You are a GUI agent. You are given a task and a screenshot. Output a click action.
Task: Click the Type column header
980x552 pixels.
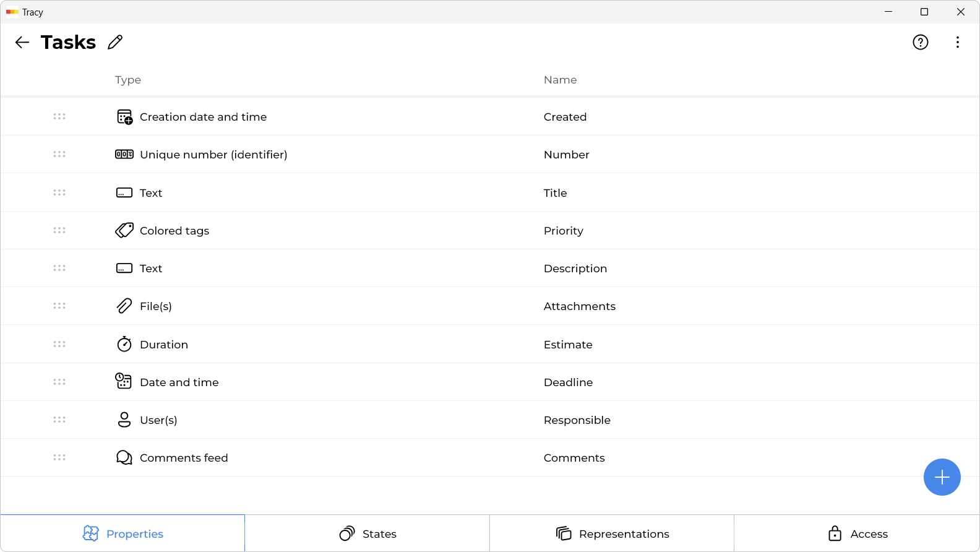point(128,80)
